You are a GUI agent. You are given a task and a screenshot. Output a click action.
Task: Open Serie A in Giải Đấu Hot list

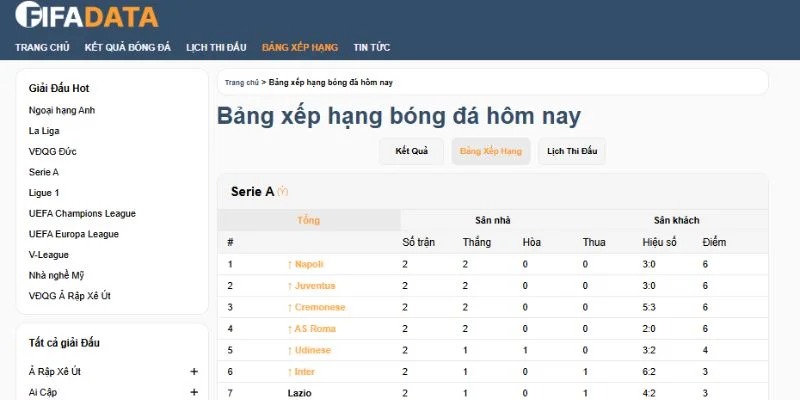point(44,172)
